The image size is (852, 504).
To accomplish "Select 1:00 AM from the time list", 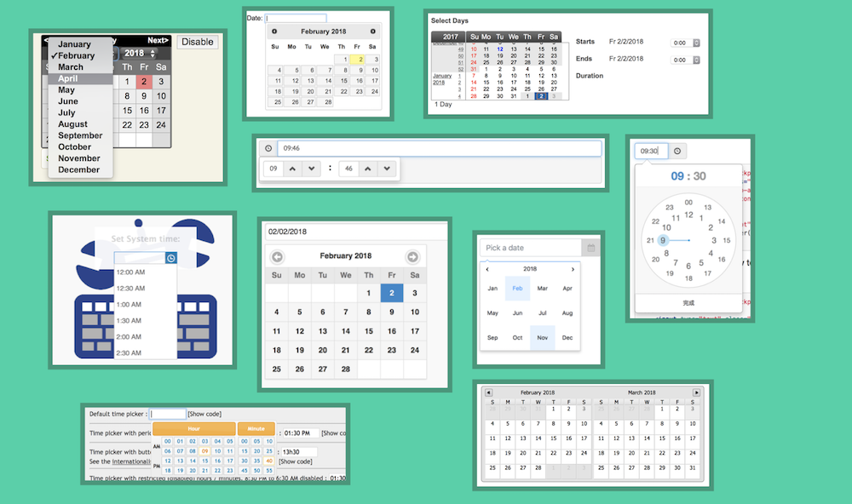I will click(x=129, y=304).
